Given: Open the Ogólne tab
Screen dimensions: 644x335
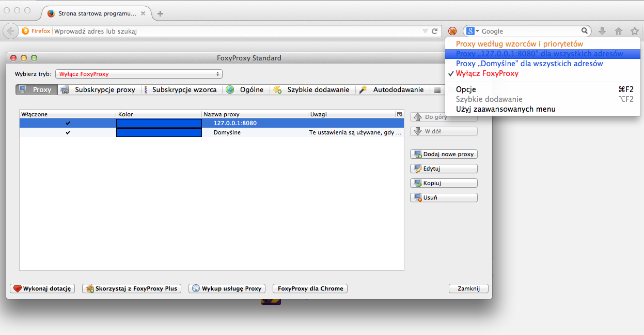Looking at the screenshot, I should click(245, 89).
